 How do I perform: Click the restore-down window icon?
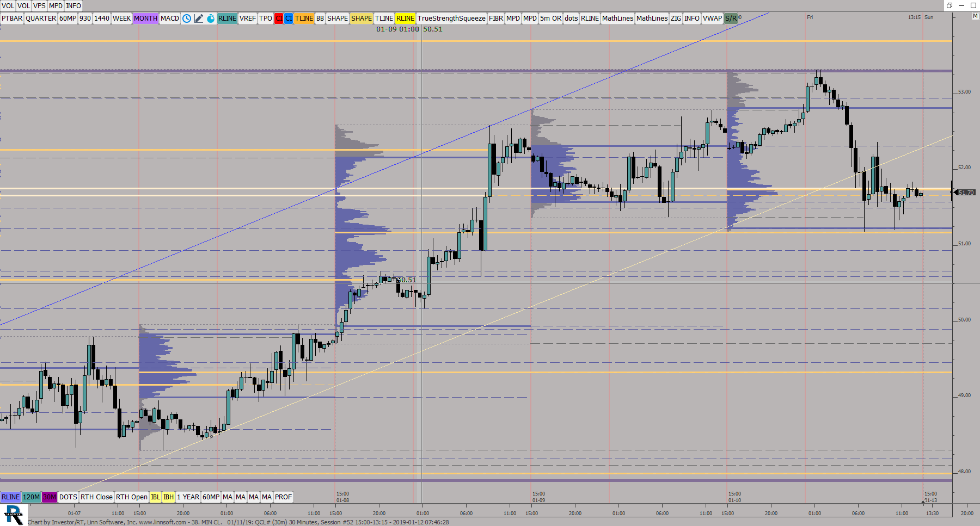point(949,5)
